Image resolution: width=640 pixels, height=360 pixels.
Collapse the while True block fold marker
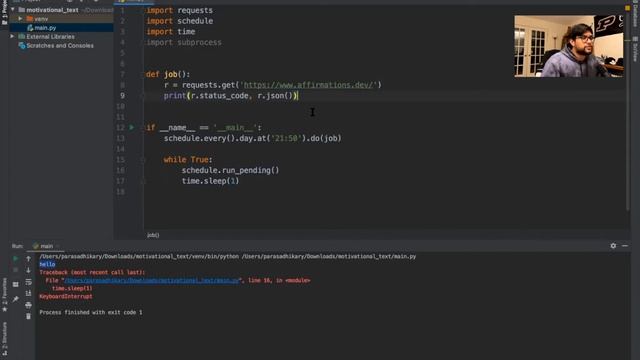(x=143, y=160)
